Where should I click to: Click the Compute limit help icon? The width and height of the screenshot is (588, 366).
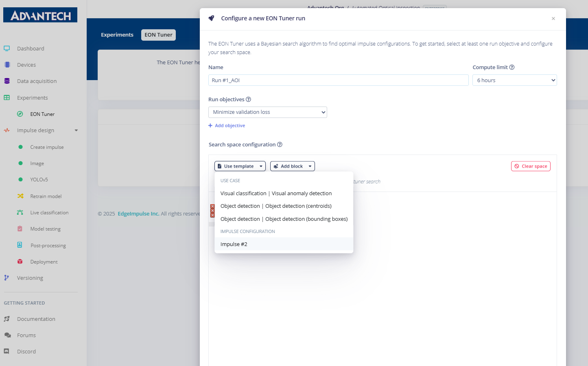pos(512,68)
